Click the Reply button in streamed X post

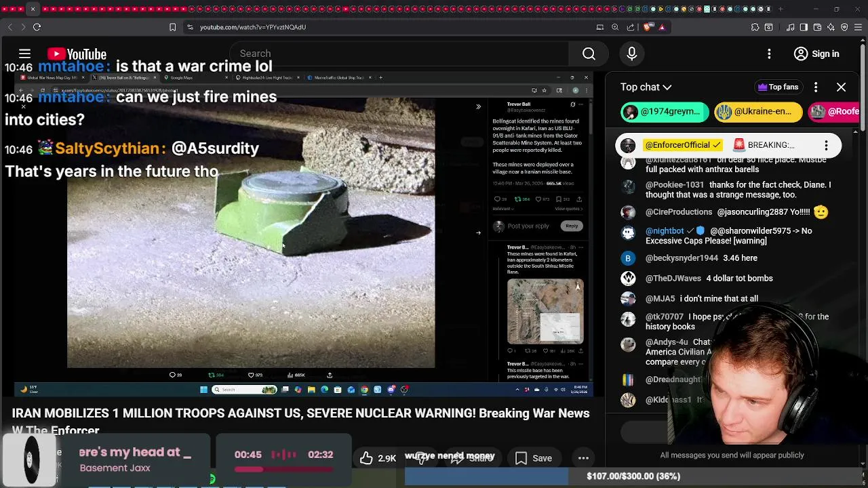coord(572,226)
